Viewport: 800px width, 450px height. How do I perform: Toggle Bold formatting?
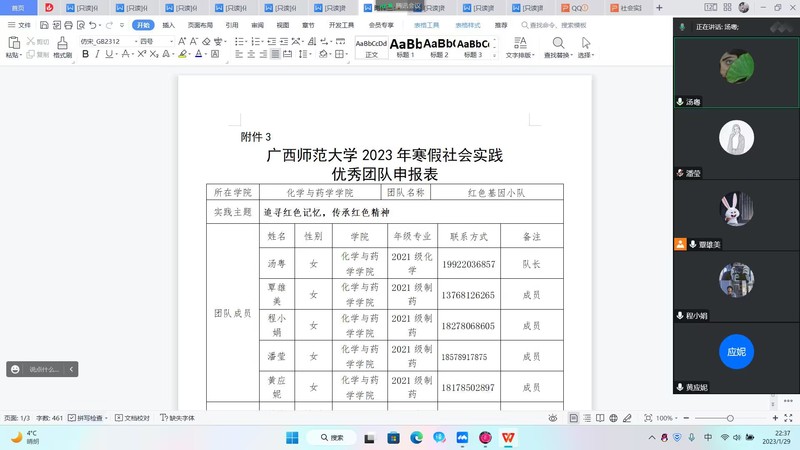(85, 54)
